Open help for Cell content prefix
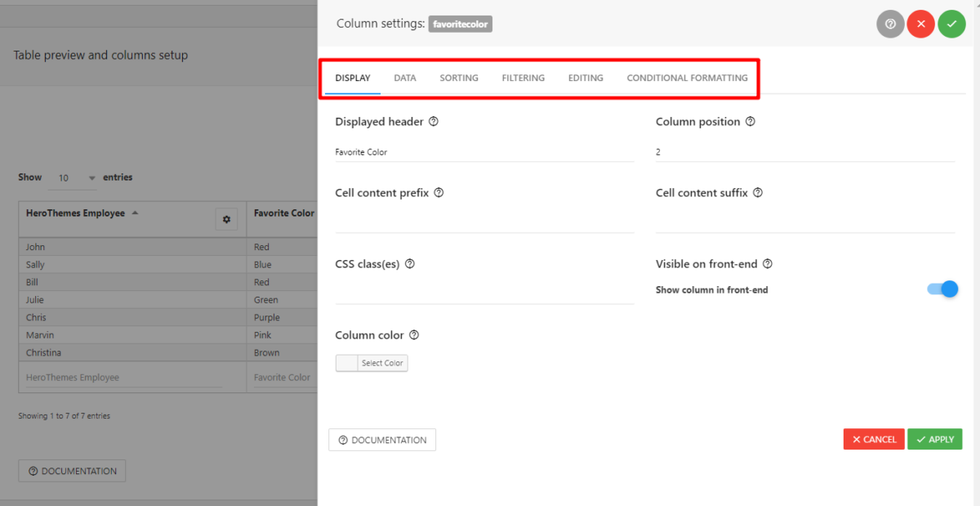 439,192
